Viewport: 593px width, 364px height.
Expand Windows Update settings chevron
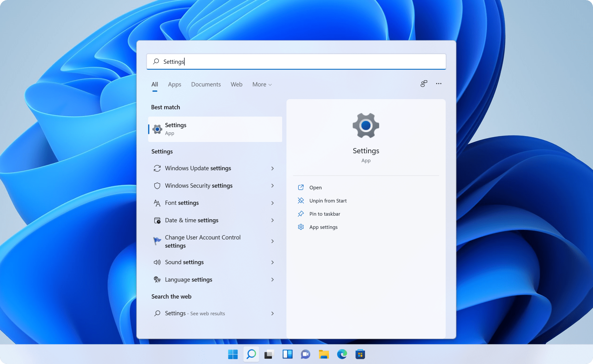(272, 169)
